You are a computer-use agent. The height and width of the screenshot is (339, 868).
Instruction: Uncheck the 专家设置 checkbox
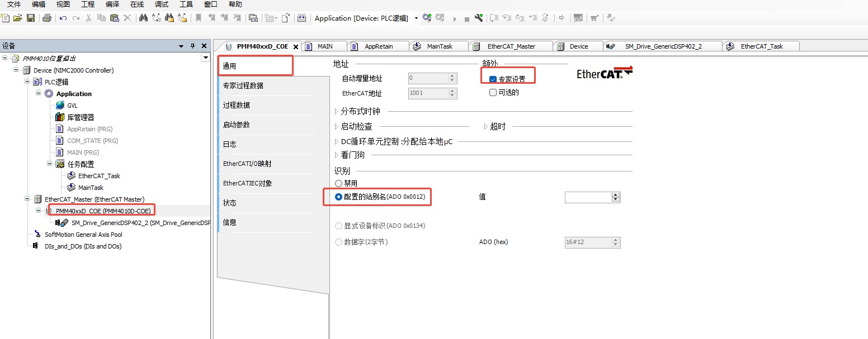(493, 79)
